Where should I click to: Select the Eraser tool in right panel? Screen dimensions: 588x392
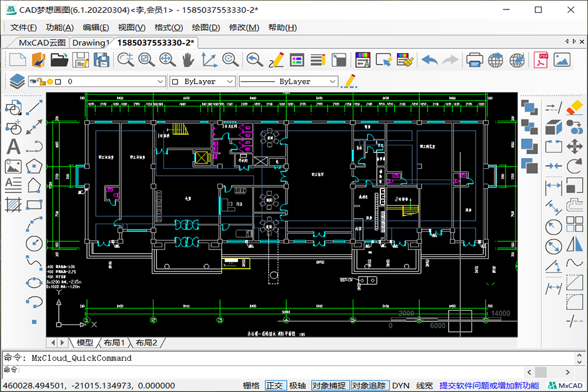point(573,107)
